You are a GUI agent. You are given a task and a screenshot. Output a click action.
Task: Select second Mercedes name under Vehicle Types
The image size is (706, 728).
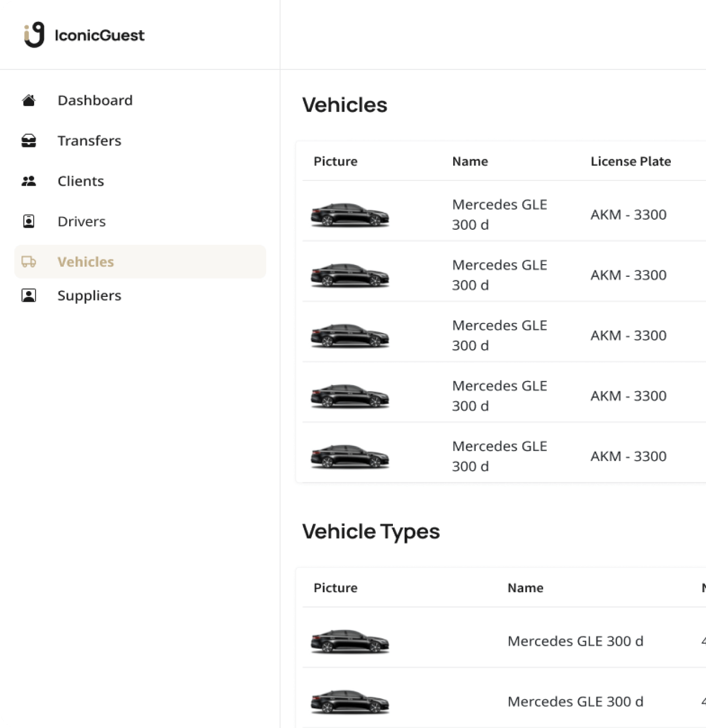coord(575,701)
